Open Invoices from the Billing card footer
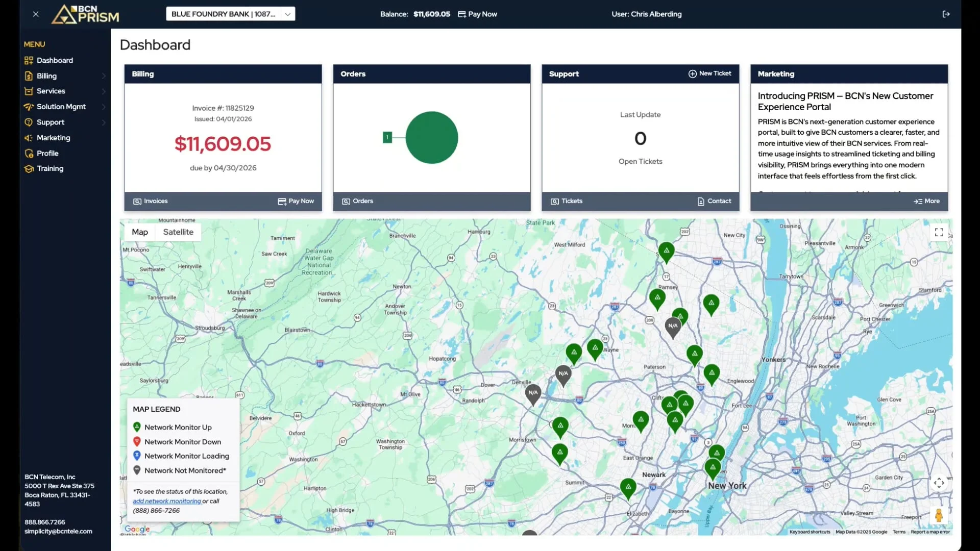Image resolution: width=980 pixels, height=551 pixels. tap(151, 202)
